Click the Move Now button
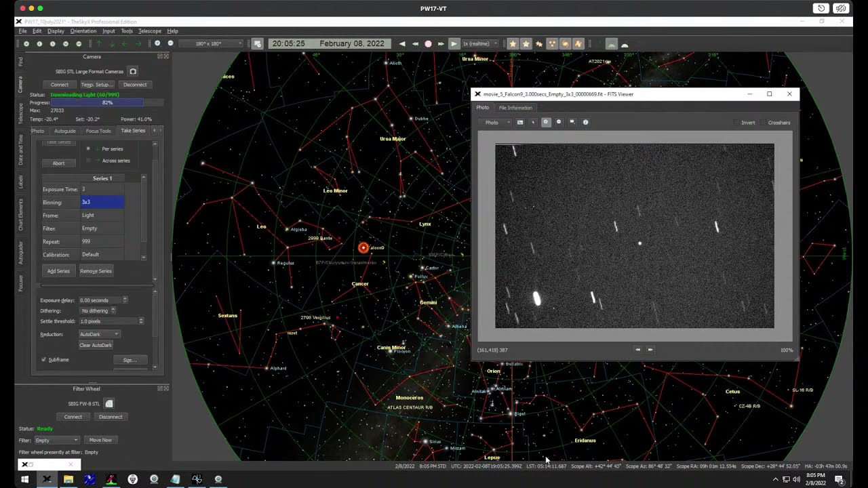Screen dimensions: 868x488 [100, 440]
